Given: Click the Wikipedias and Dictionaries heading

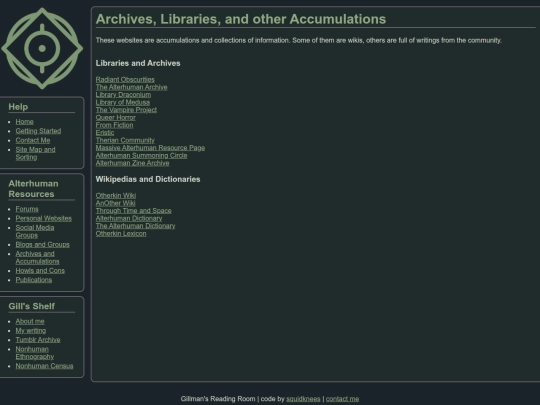Looking at the screenshot, I should point(148,179).
